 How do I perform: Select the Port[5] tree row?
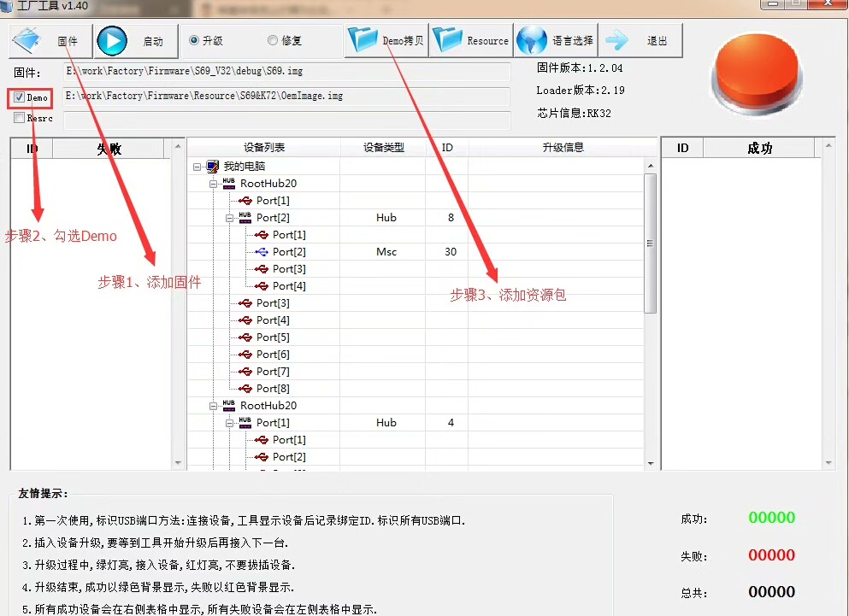coord(416,337)
